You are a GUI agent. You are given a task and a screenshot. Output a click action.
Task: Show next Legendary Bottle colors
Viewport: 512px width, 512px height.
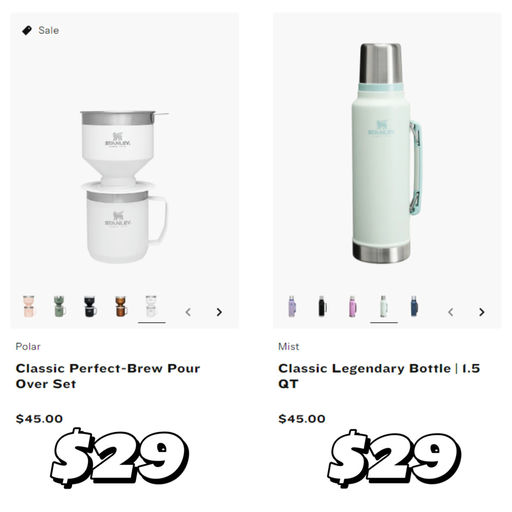[482, 312]
